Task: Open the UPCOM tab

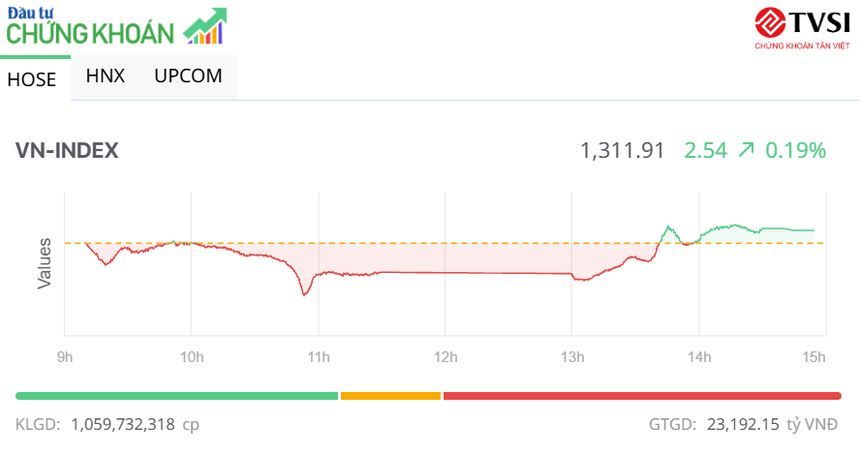Action: tap(188, 76)
